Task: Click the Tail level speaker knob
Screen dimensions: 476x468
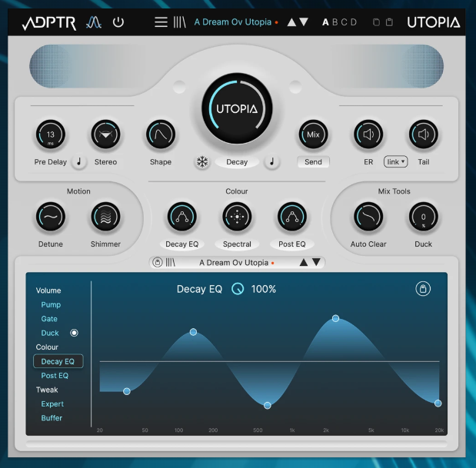Action: tap(424, 134)
